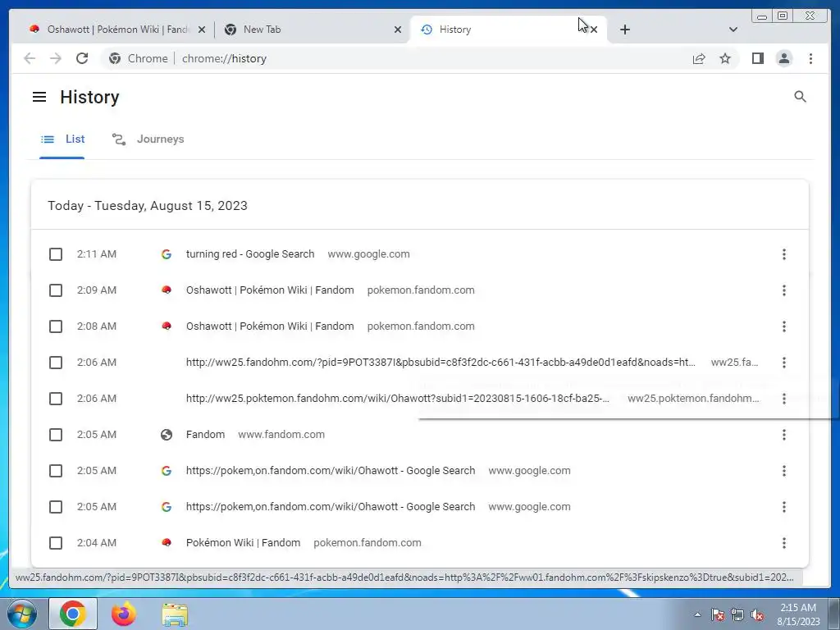The height and width of the screenshot is (630, 840).
Task: Open Windows Explorer from the taskbar
Action: [175, 614]
